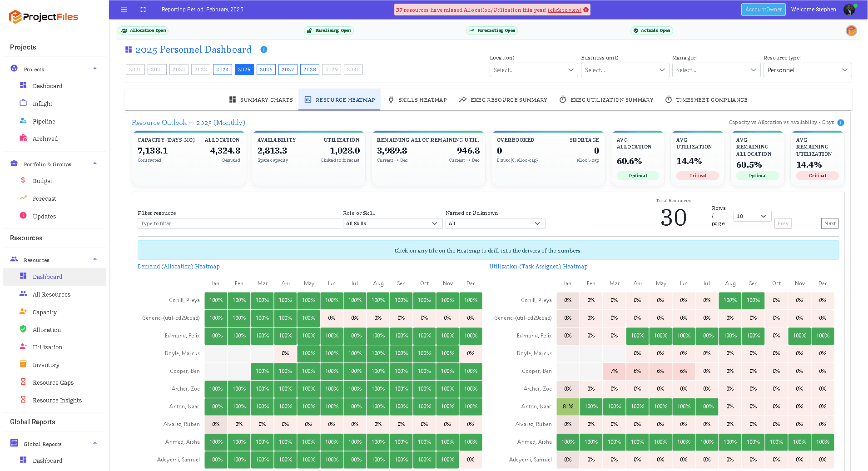Click the Filter resource input field
Screen dimensions: 868x471
[x=239, y=223]
